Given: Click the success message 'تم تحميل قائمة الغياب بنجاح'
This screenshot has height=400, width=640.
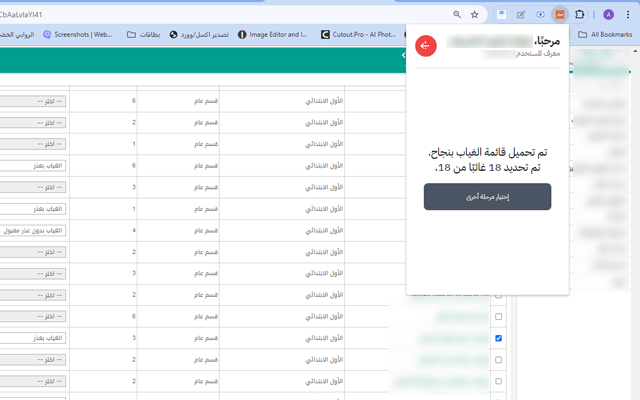Looking at the screenshot, I should pyautogui.click(x=487, y=153).
